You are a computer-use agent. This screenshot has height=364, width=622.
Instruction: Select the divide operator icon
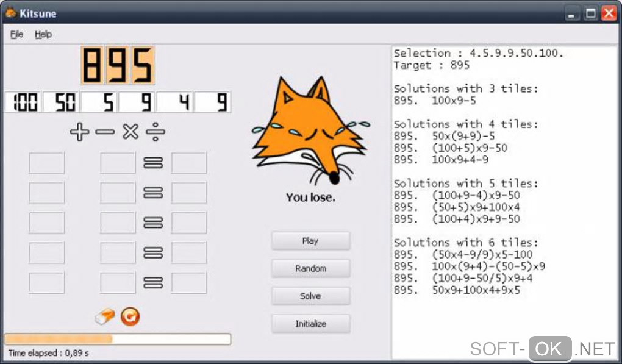(x=155, y=132)
